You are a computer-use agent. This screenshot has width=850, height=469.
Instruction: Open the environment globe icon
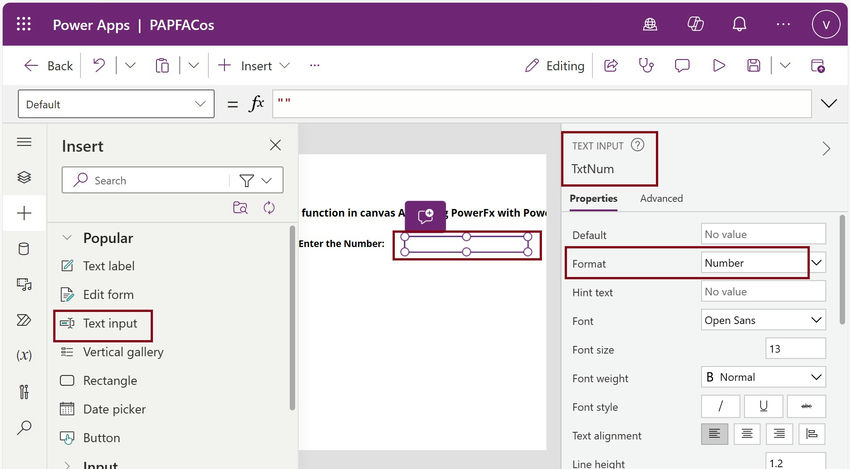click(650, 24)
